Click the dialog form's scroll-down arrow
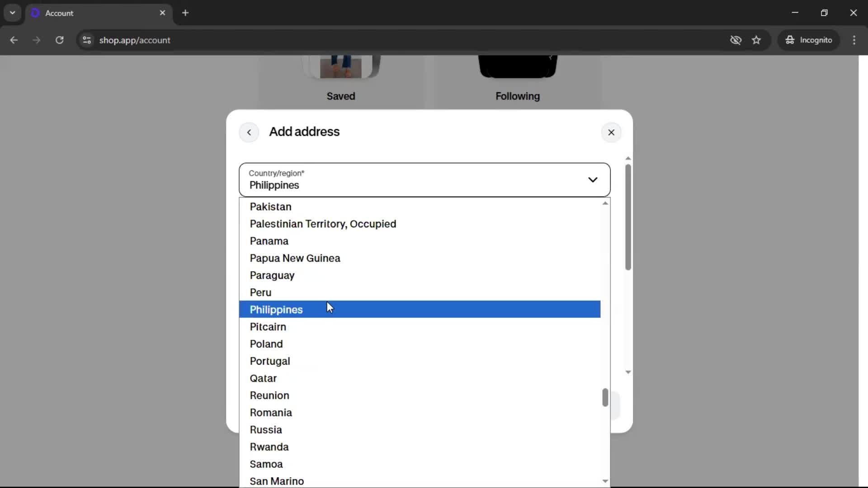 (x=628, y=372)
